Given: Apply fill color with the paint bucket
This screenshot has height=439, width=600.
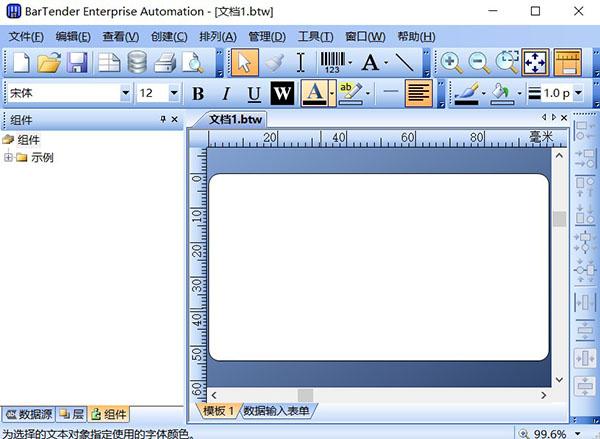Looking at the screenshot, I should click(x=502, y=93).
